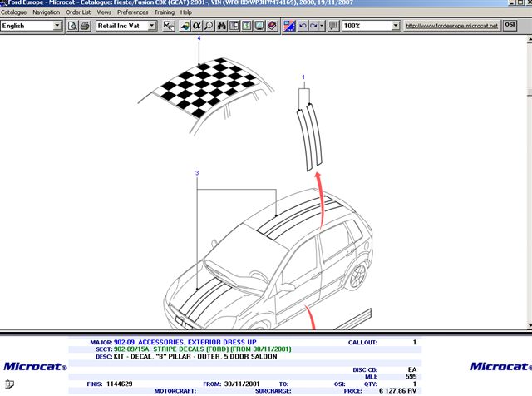Image resolution: width=532 pixels, height=396 pixels.
Task: Select callout 3 stripe decal label
Action: tap(196, 173)
